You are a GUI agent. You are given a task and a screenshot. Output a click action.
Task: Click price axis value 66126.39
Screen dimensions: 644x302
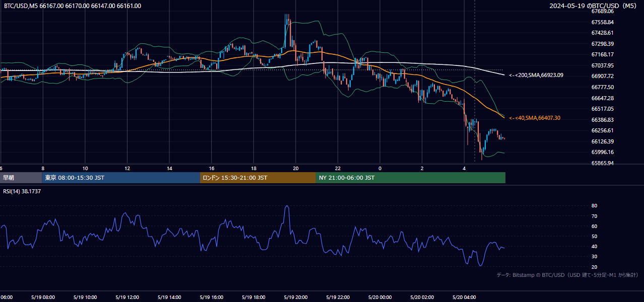602,141
